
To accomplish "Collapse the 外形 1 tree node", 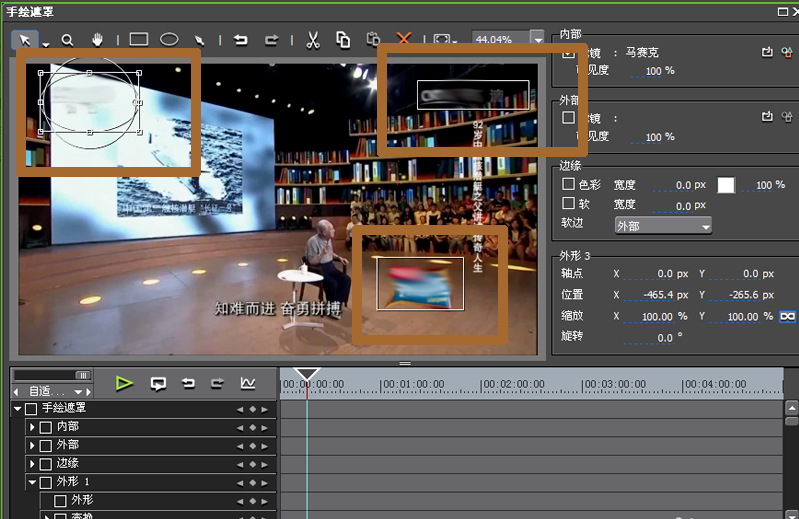I will [32, 482].
